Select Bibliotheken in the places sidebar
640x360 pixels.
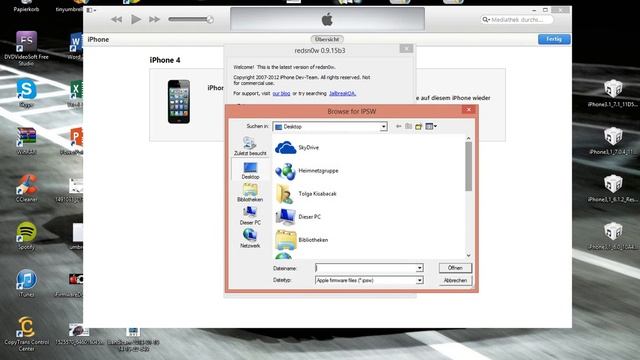pos(250,193)
